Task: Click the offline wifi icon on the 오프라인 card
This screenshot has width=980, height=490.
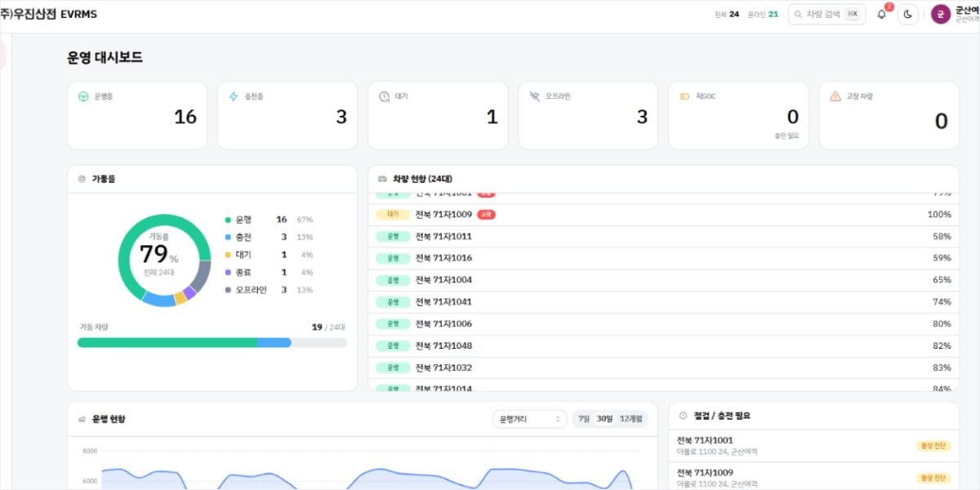Action: (534, 96)
